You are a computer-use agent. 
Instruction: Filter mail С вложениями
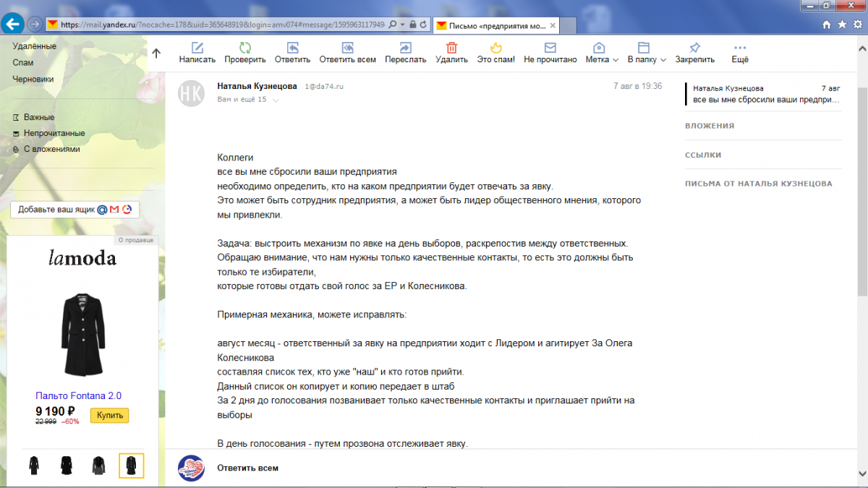pos(52,149)
